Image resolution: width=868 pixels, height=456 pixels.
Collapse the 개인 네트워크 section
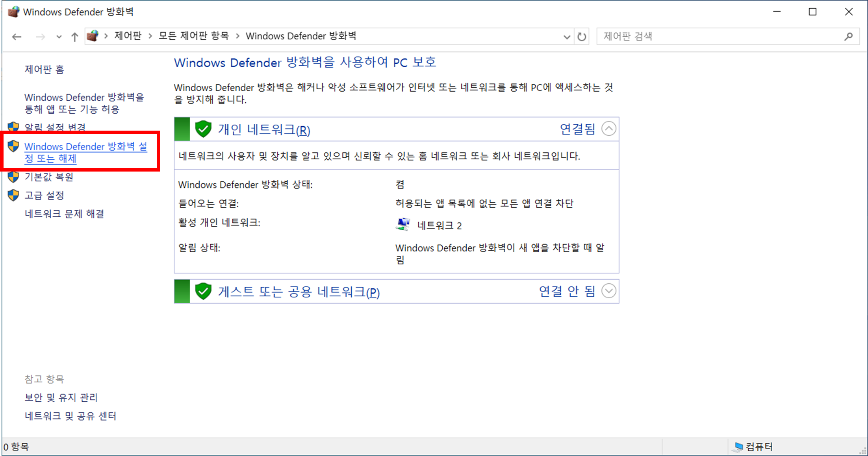click(609, 129)
